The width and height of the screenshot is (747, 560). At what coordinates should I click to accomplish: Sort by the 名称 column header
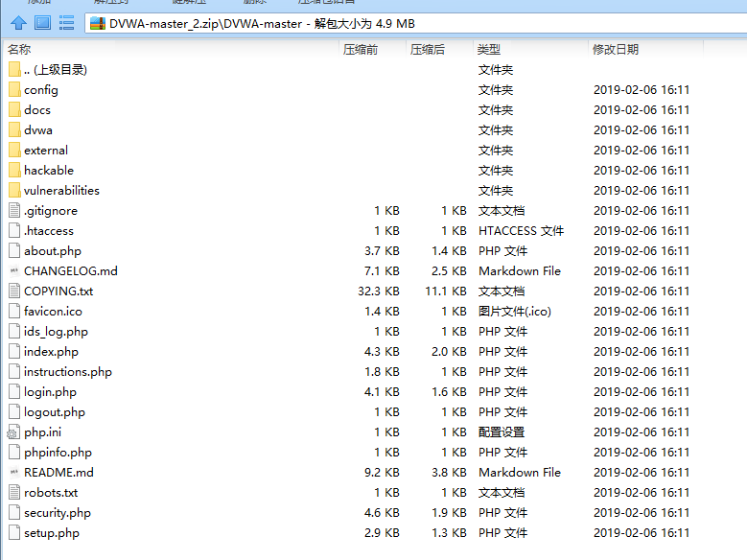coord(19,49)
